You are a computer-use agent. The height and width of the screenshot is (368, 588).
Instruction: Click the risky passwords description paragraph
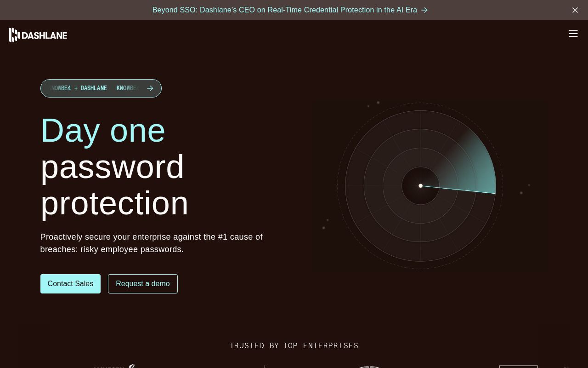click(x=152, y=243)
